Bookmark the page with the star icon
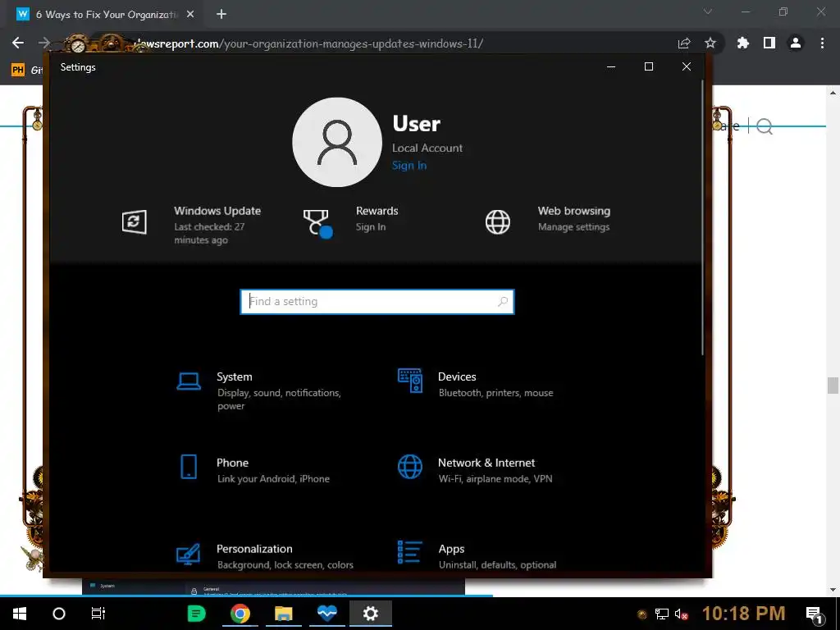840x630 pixels. (x=710, y=43)
